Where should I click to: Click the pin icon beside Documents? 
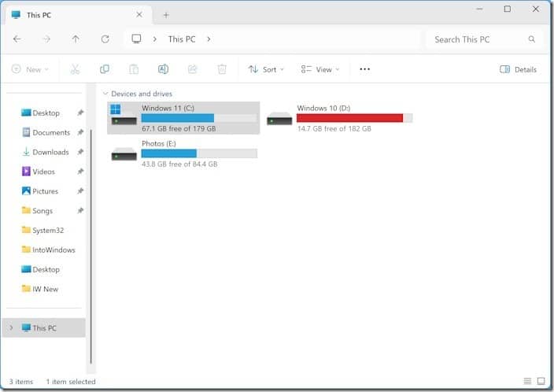(80, 132)
